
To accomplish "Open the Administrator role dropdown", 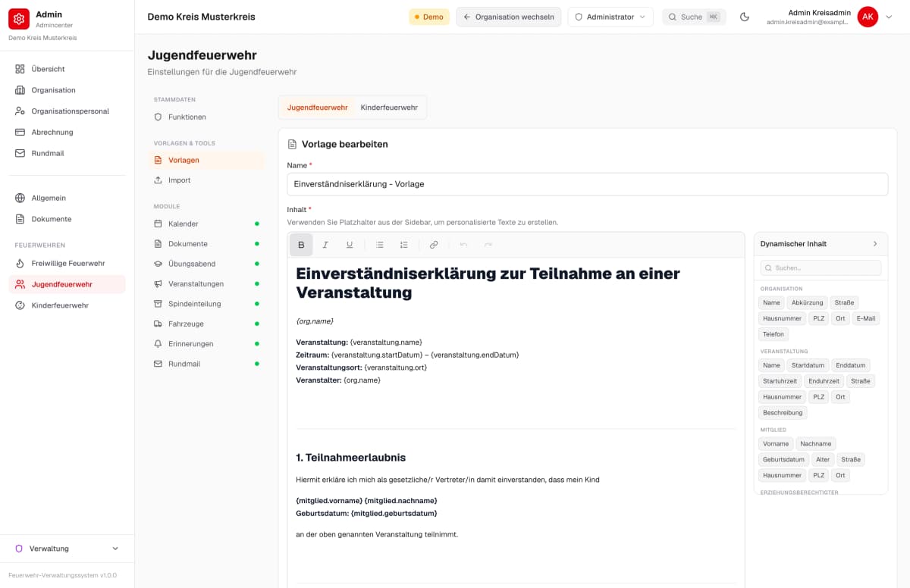I will pos(610,17).
